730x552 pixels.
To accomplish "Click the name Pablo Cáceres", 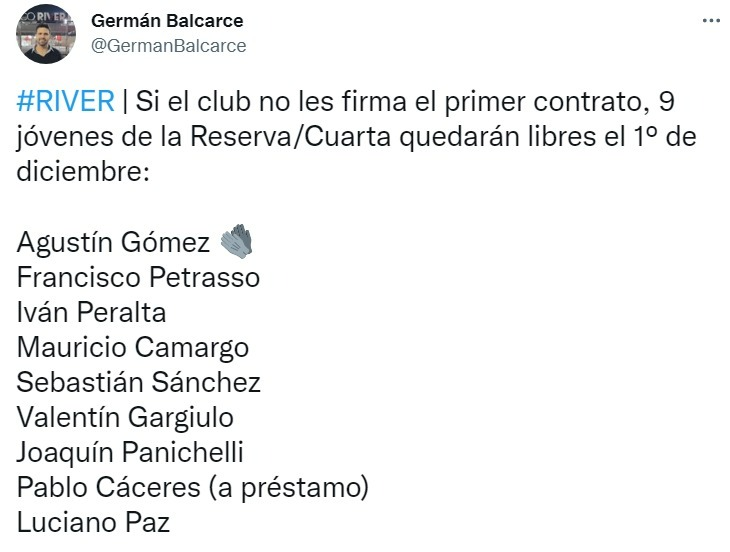I will click(x=108, y=487).
